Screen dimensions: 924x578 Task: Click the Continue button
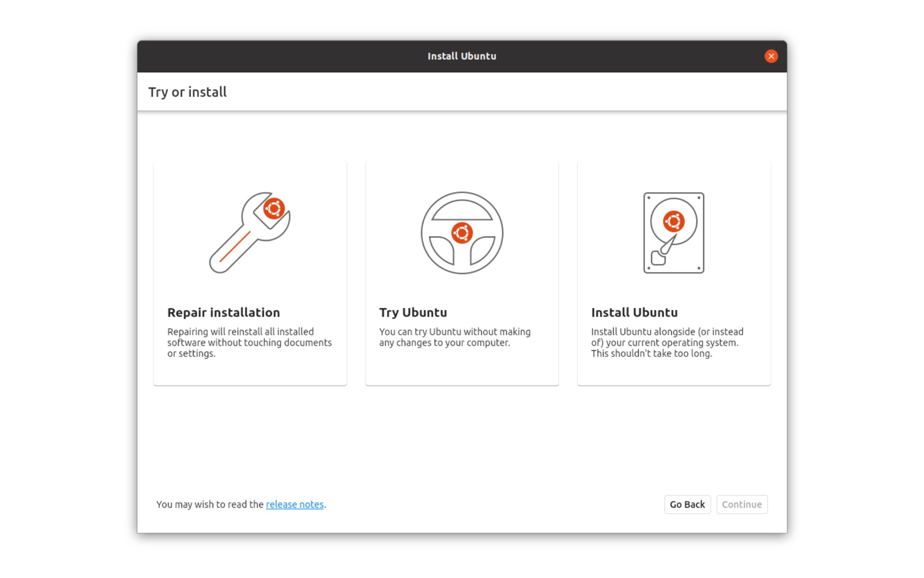pyautogui.click(x=742, y=504)
